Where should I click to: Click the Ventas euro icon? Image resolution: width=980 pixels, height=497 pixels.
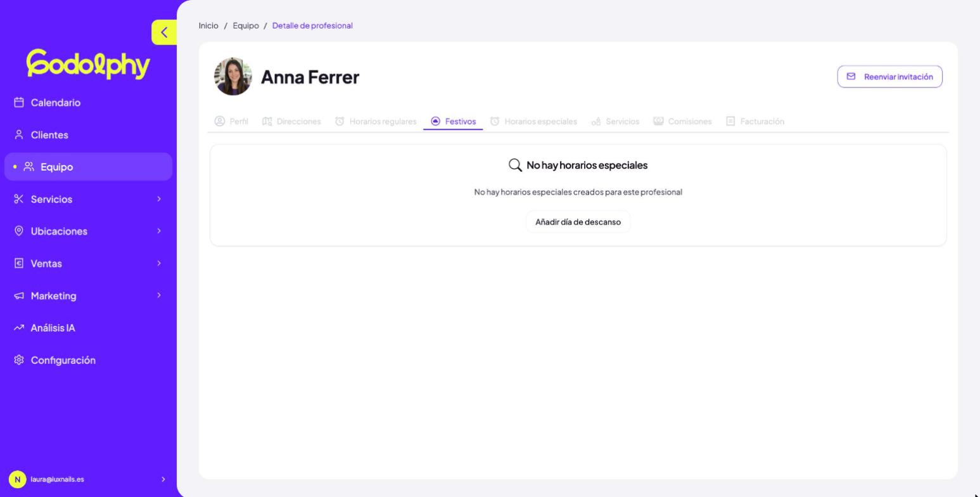coord(19,264)
